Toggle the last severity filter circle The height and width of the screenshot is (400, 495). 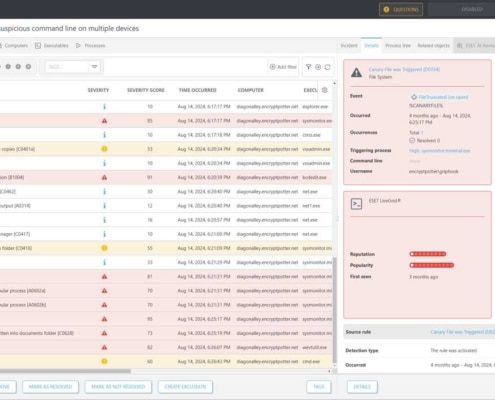coord(28,67)
